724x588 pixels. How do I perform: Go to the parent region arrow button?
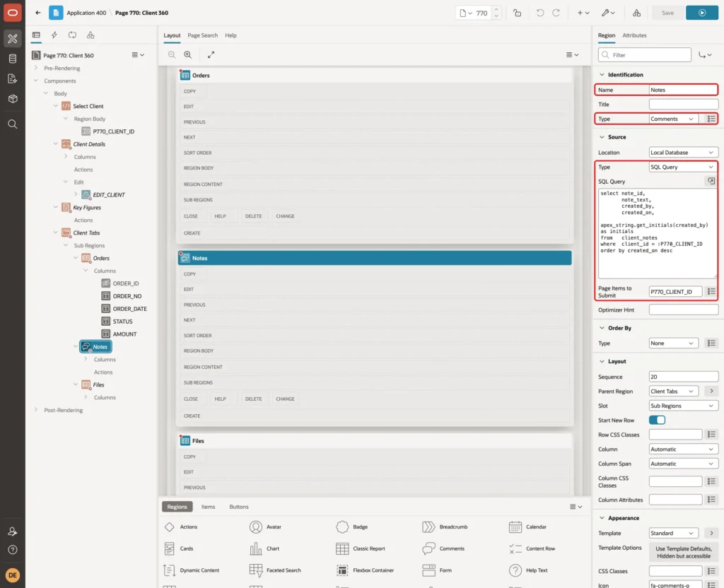click(711, 392)
